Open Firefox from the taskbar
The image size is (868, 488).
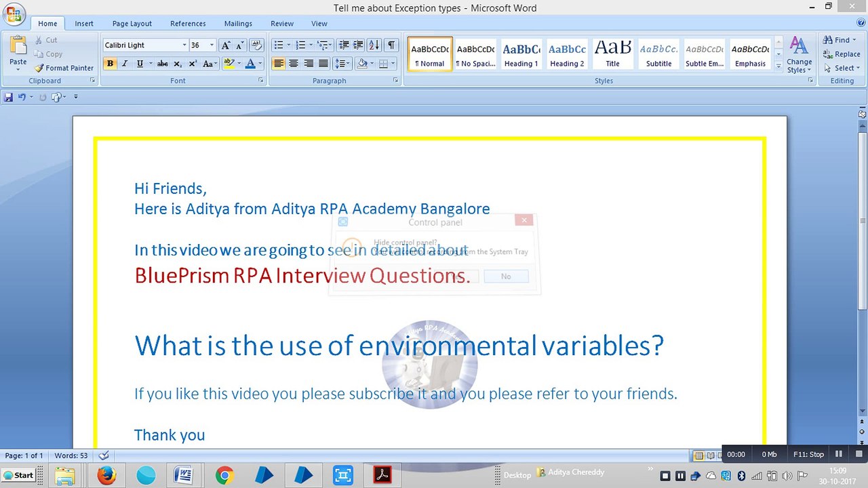pyautogui.click(x=106, y=476)
